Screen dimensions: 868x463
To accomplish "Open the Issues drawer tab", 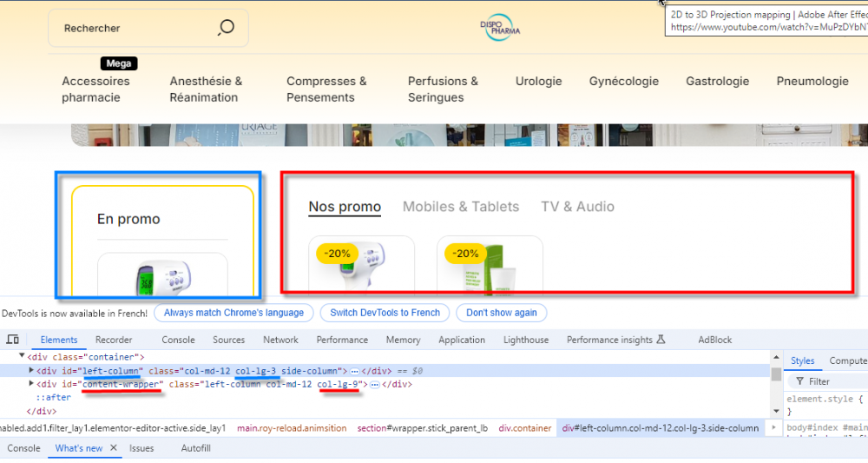I will tap(141, 448).
